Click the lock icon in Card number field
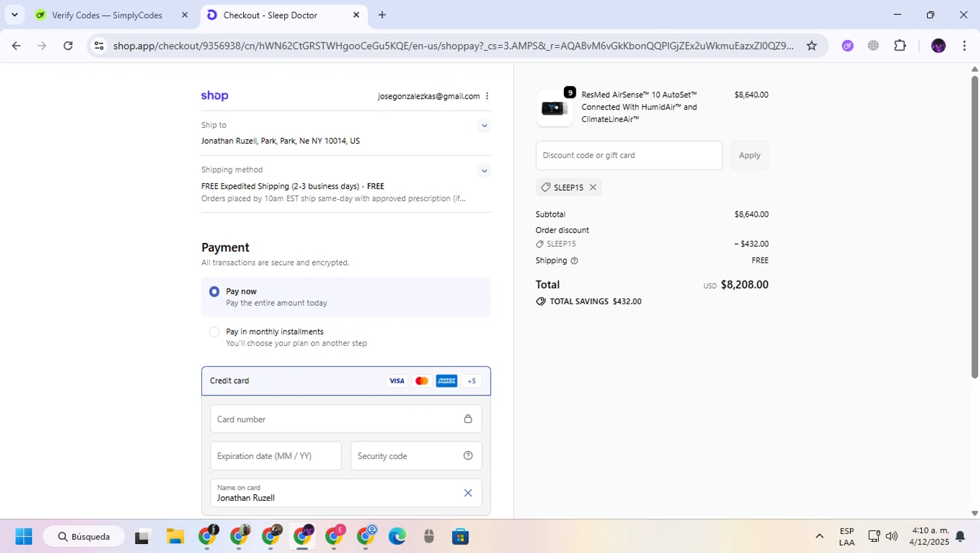 [x=468, y=419]
